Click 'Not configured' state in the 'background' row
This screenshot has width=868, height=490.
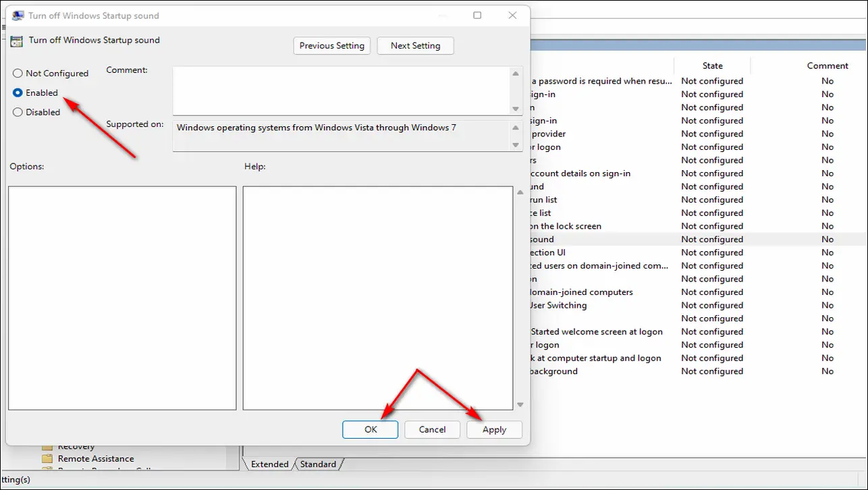point(712,371)
